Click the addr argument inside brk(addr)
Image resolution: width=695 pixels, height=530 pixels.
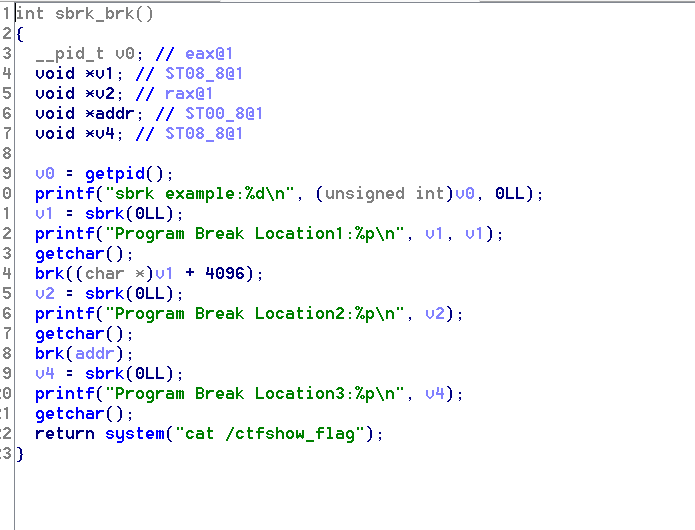(89, 354)
